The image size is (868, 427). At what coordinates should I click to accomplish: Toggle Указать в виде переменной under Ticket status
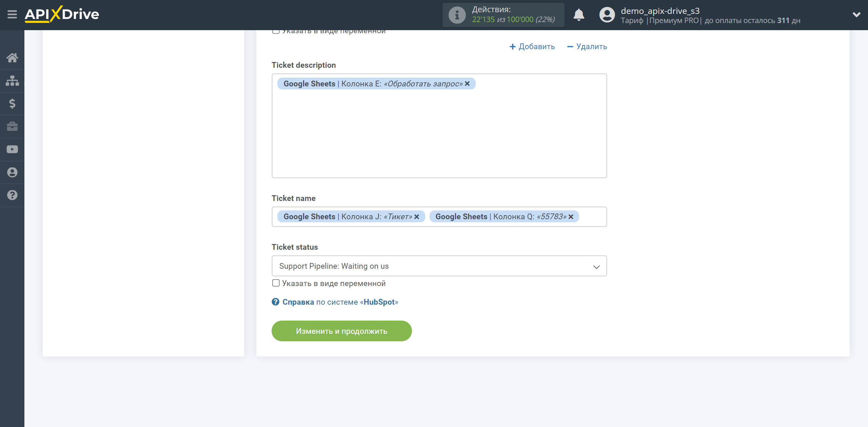(x=276, y=283)
